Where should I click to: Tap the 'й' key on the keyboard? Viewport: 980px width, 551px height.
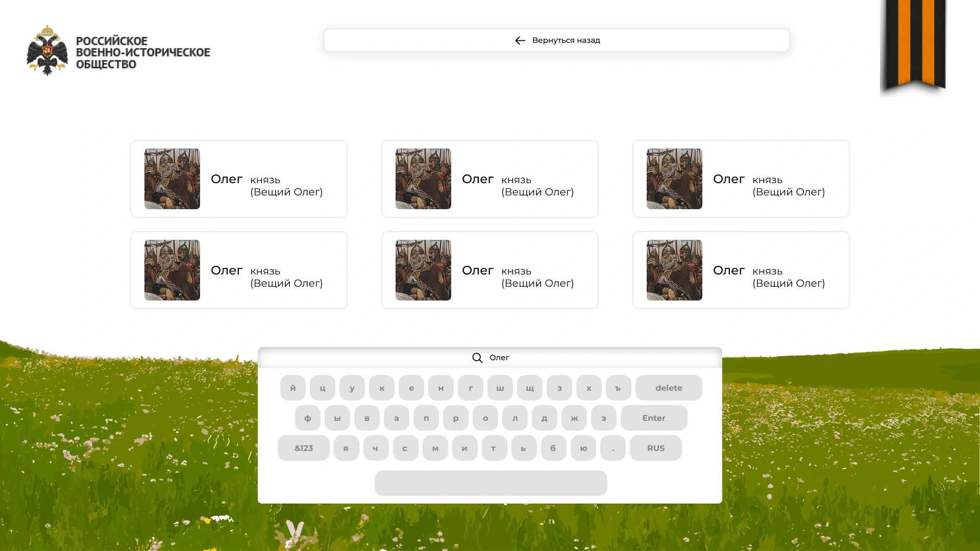[x=293, y=388]
